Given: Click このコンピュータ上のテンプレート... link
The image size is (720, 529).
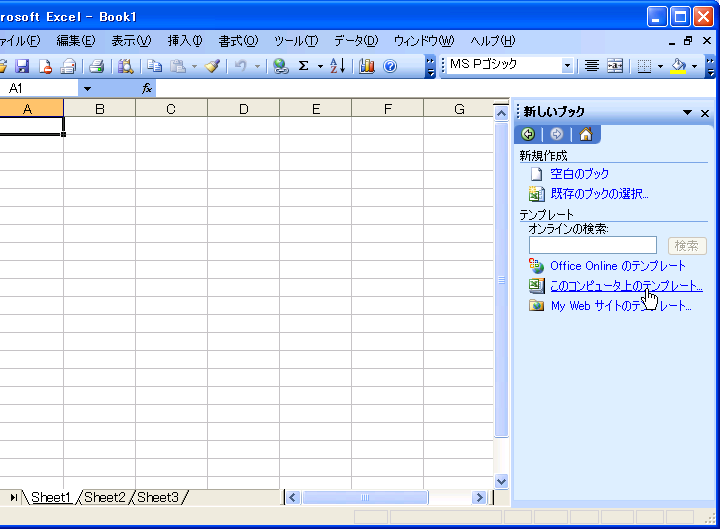Looking at the screenshot, I should click(626, 286).
